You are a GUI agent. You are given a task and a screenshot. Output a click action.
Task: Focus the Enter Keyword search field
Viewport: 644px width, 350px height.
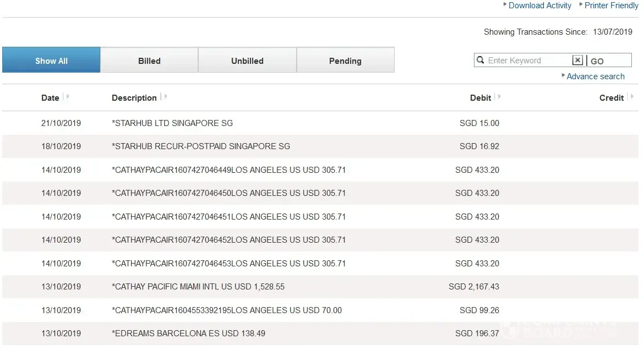coord(528,61)
